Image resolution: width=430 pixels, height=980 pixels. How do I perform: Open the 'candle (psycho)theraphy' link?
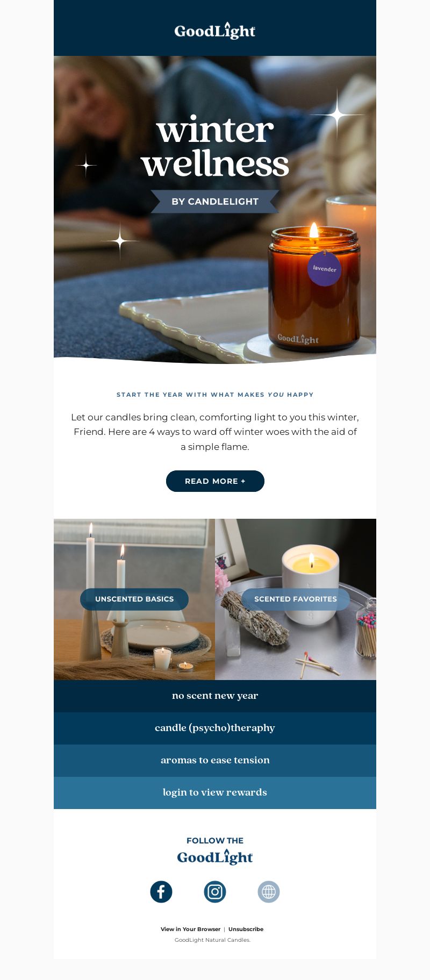[x=215, y=728]
